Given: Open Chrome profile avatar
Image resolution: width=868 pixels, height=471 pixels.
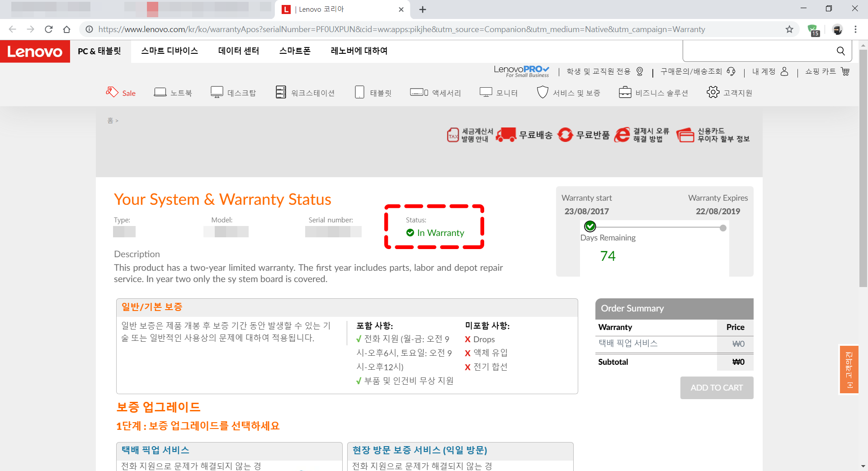Looking at the screenshot, I should (837, 29).
